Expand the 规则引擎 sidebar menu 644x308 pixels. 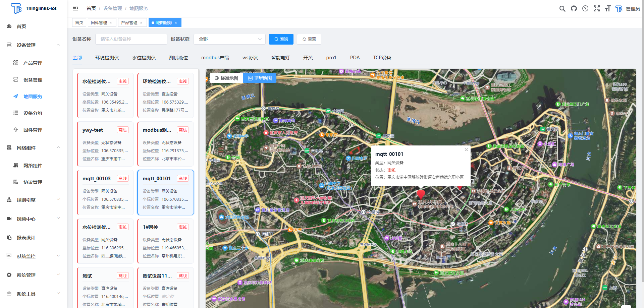click(34, 200)
